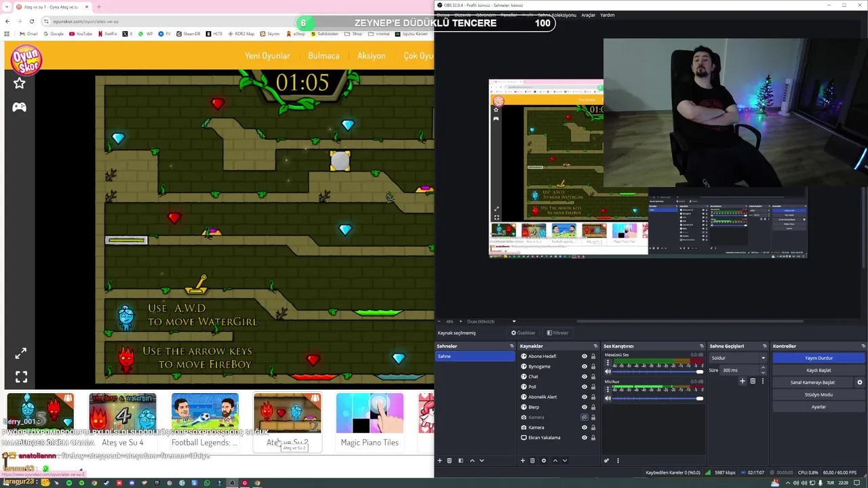Click Stüdyo Modu button
This screenshot has width=868, height=488.
point(818,394)
